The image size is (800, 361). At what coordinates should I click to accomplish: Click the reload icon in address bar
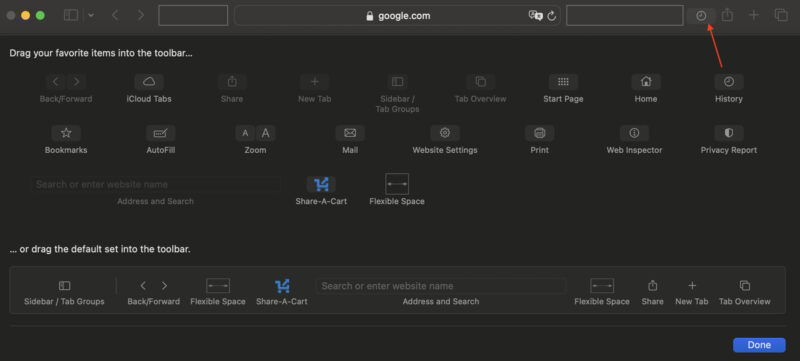(552, 16)
